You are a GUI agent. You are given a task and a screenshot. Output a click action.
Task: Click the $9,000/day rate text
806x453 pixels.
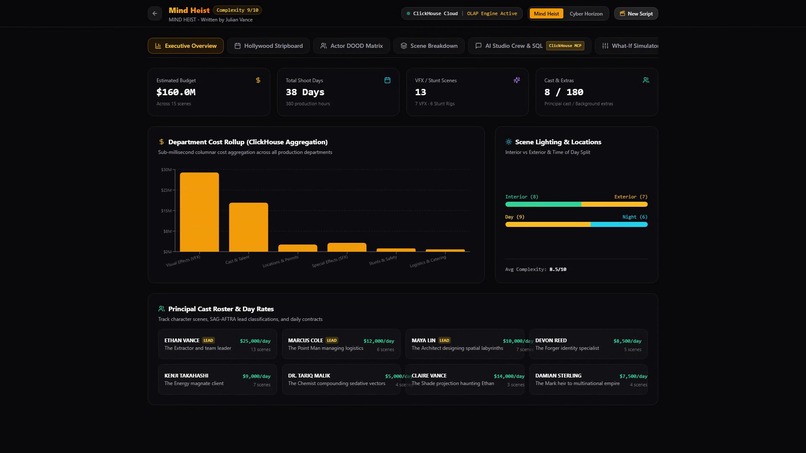pos(257,376)
